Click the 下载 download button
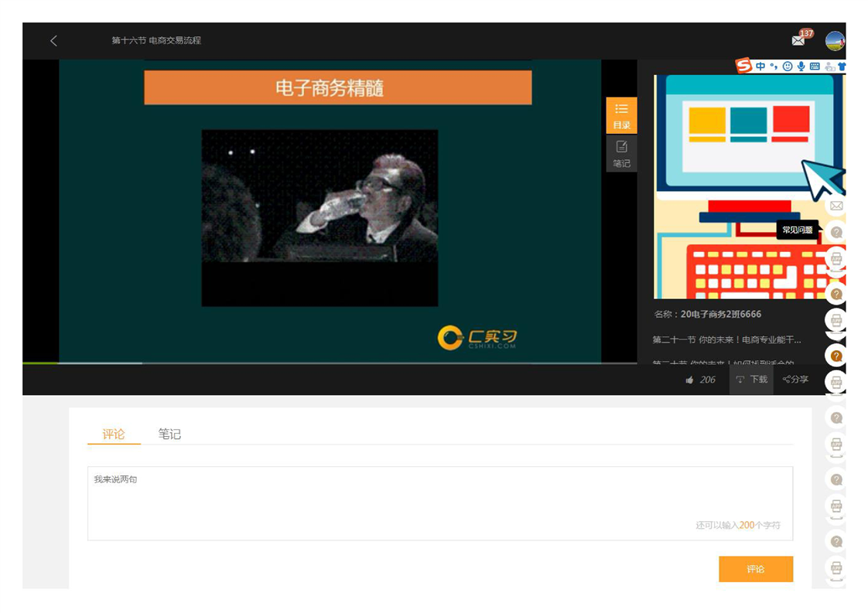This screenshot has width=868, height=613. 751,380
